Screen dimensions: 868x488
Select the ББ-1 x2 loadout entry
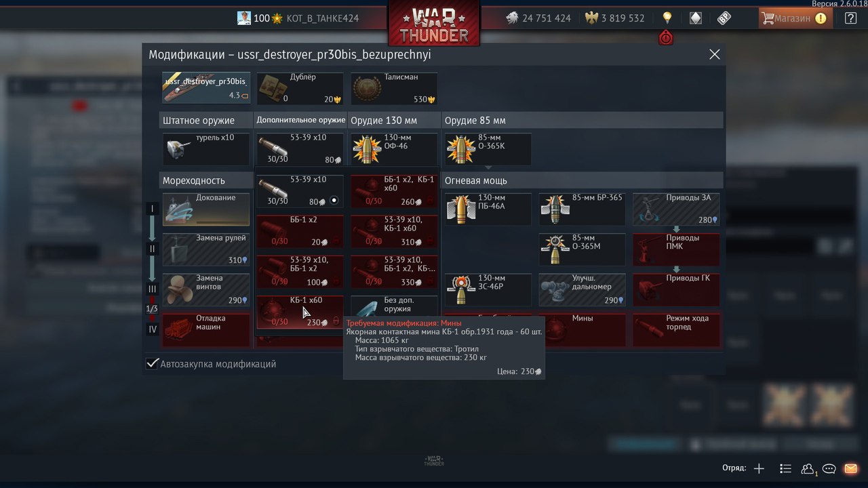pyautogui.click(x=300, y=231)
